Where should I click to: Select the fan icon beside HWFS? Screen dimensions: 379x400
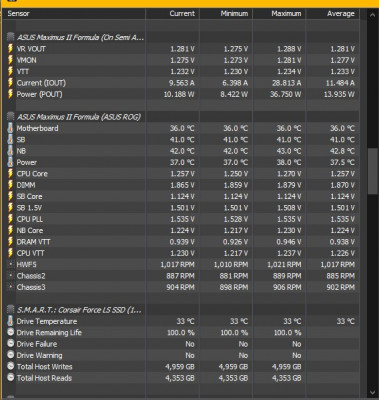tap(11, 264)
